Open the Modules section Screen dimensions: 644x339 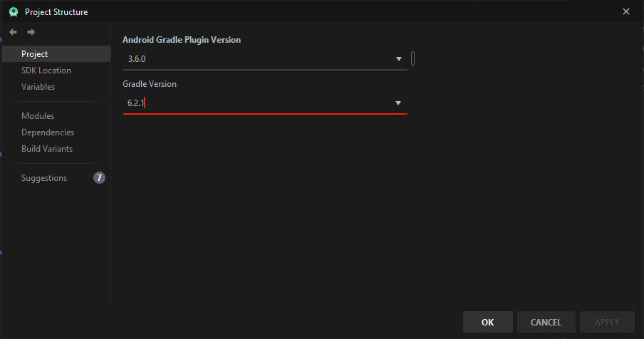point(38,116)
